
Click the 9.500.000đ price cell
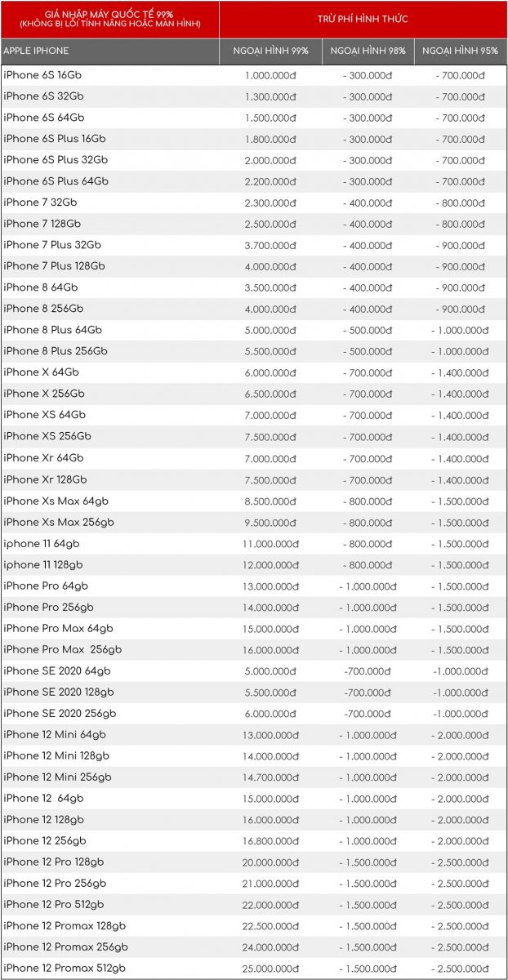tap(270, 523)
